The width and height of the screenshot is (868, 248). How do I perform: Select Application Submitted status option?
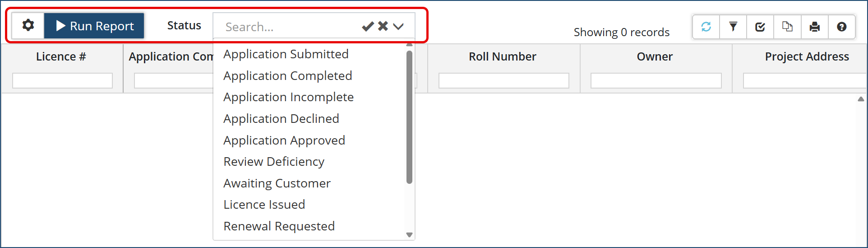pos(286,54)
